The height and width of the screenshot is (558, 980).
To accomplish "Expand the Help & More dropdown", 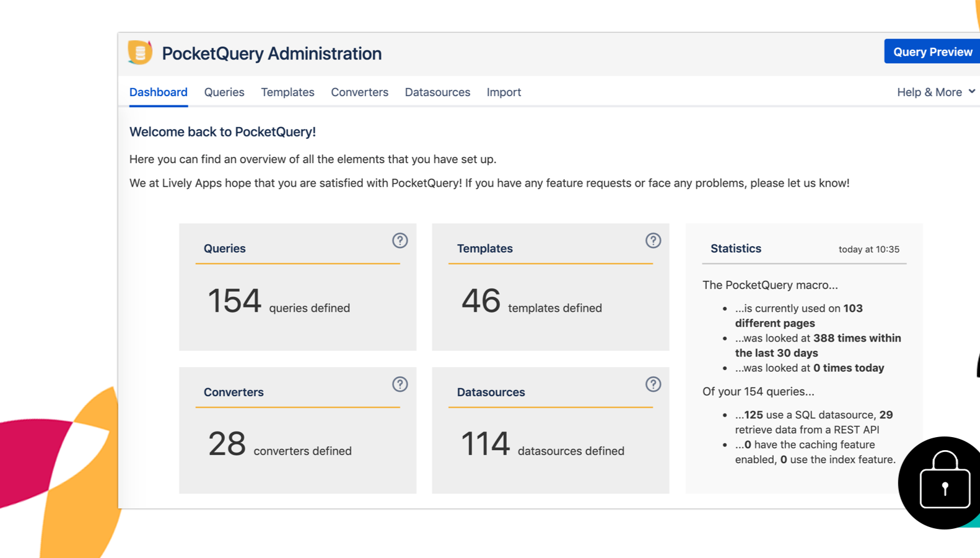I will coord(935,92).
